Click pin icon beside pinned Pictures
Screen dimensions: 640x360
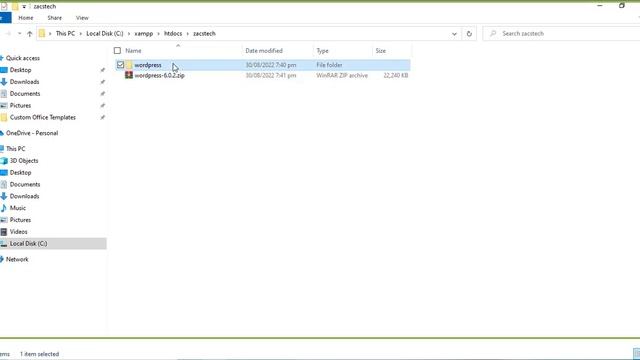point(102,106)
